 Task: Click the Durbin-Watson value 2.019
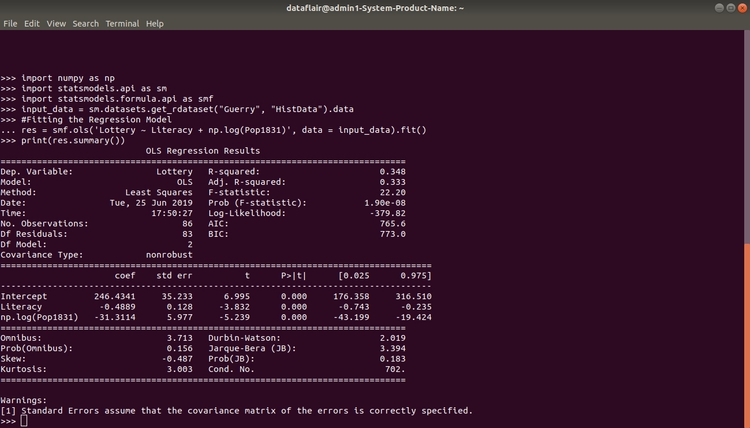[x=393, y=338]
